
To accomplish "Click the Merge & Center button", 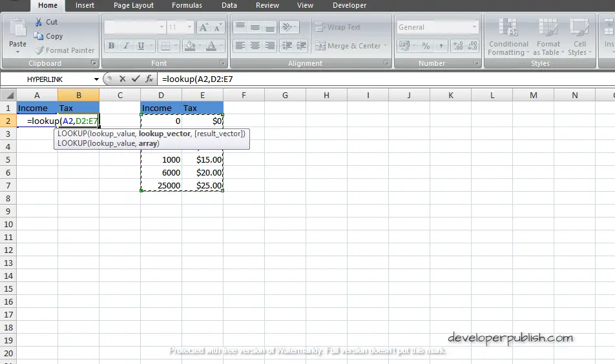I will coord(351,46).
